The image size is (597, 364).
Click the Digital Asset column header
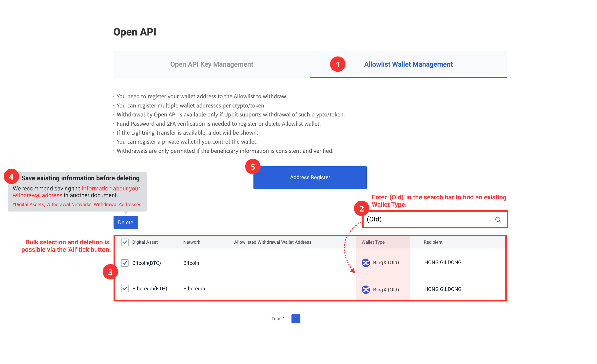click(x=145, y=242)
